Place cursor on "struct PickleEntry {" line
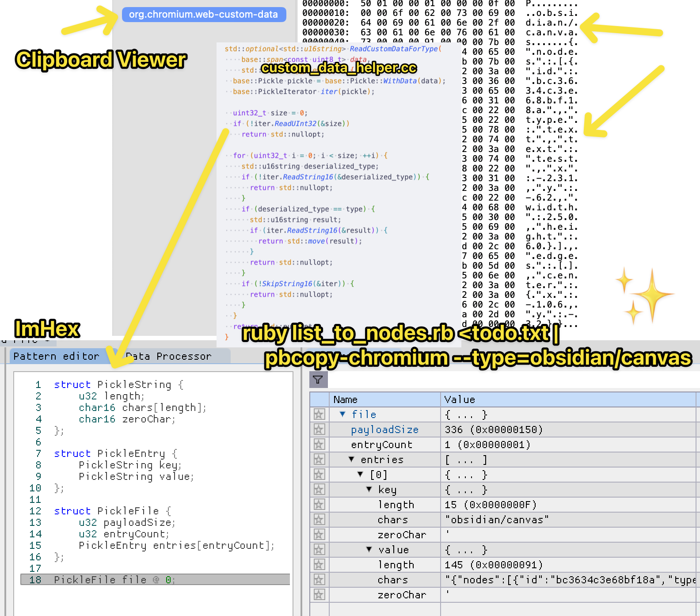The width and height of the screenshot is (700, 616). pos(115,453)
